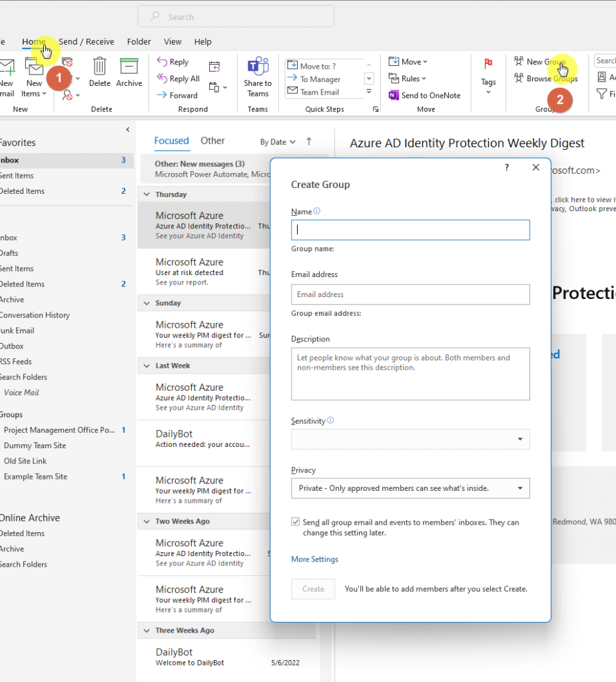Switch to the Other inbox tab
The width and height of the screenshot is (616, 682).
pyautogui.click(x=212, y=141)
